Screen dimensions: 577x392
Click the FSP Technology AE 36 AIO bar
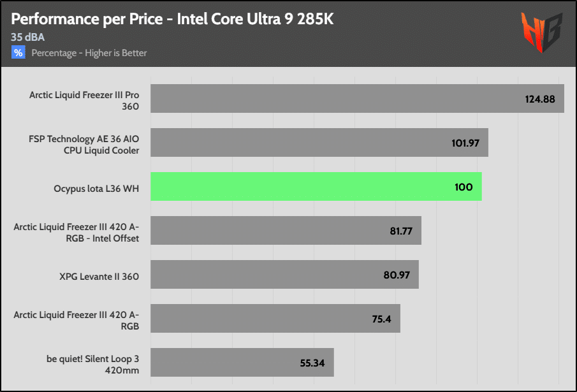click(319, 142)
